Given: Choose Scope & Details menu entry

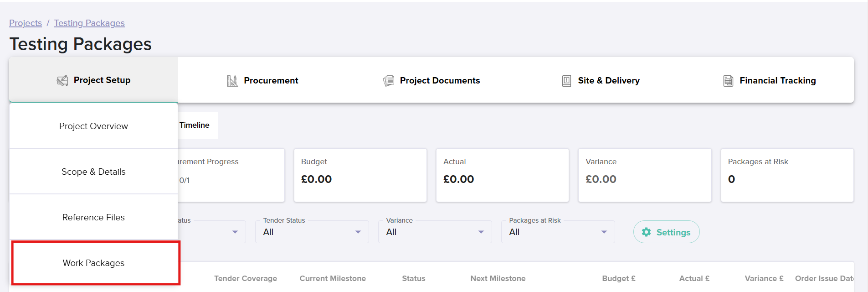Looking at the screenshot, I should point(94,172).
